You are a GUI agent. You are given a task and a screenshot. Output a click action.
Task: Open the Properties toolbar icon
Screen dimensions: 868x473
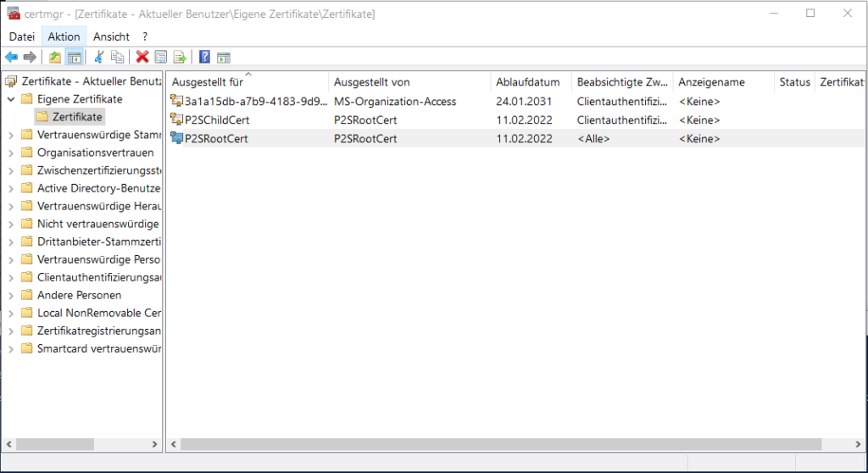[160, 57]
